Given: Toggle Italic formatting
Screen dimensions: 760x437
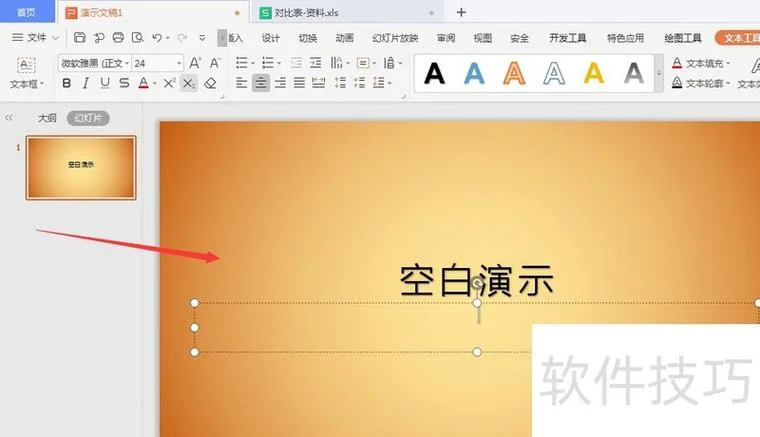Looking at the screenshot, I should click(86, 83).
